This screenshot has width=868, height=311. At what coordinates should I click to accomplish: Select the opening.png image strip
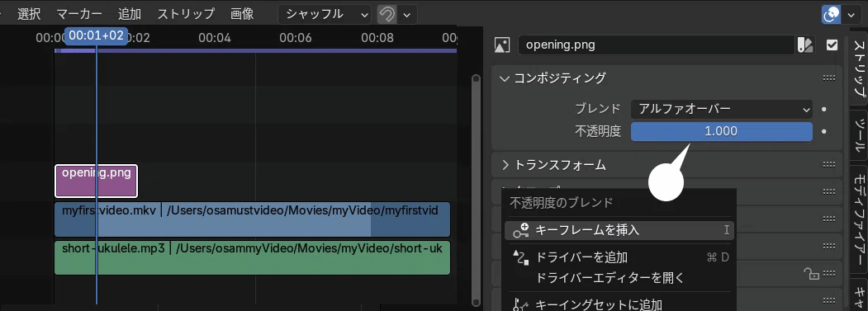[x=97, y=181]
